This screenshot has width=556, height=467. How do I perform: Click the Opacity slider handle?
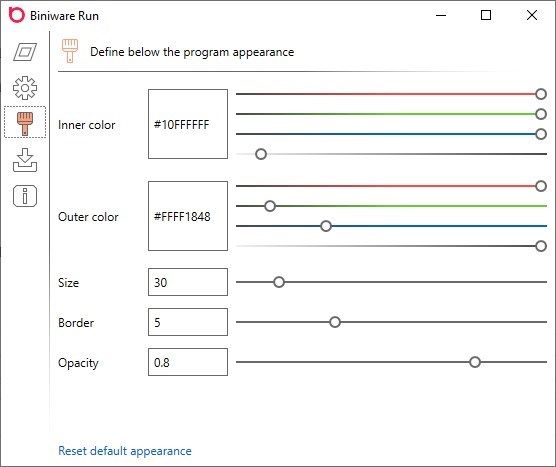pos(475,362)
